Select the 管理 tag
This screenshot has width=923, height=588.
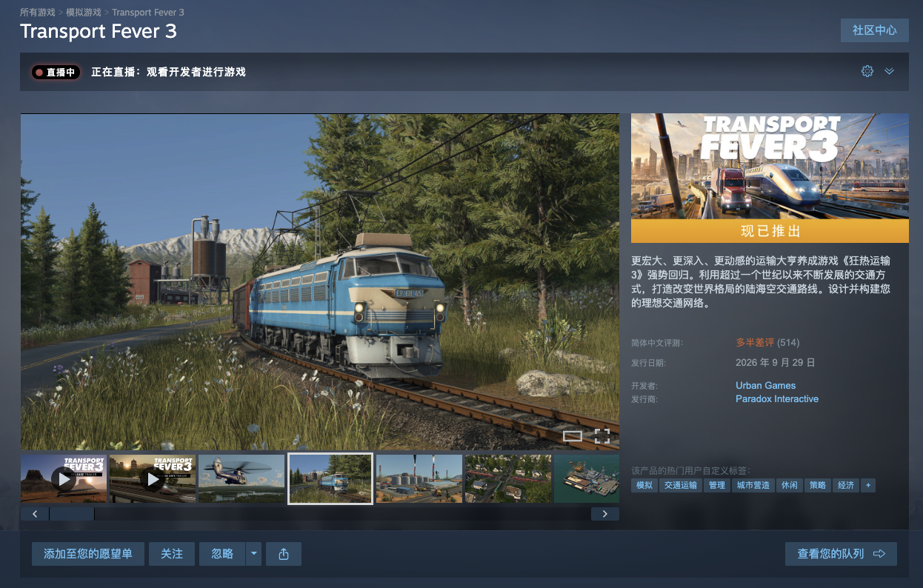point(717,485)
